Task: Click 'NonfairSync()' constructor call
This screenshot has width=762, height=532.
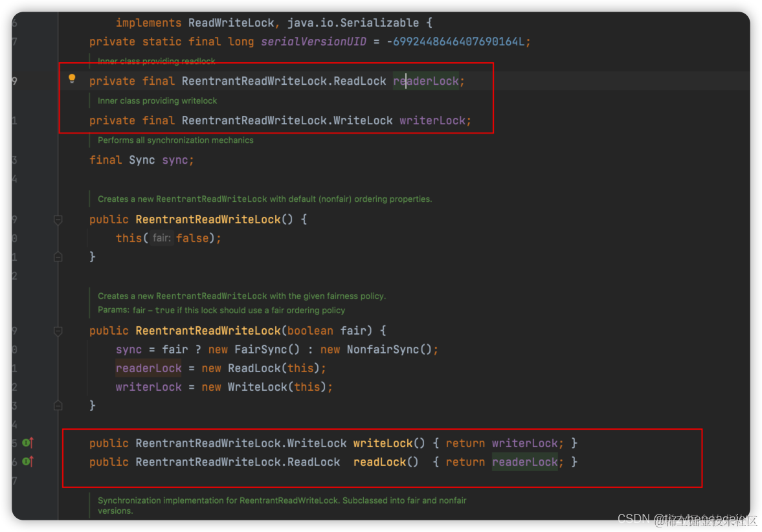Action: 389,349
